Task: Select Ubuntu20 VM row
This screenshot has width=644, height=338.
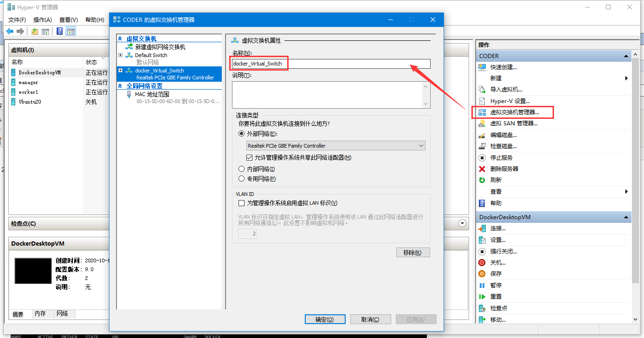Action: point(58,102)
